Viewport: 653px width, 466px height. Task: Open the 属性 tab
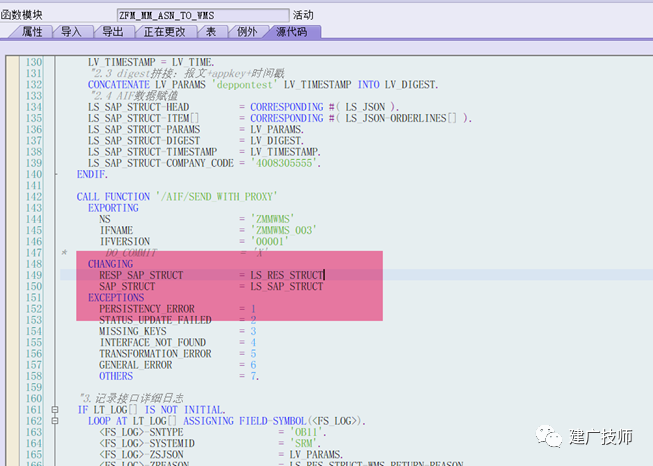pyautogui.click(x=32, y=32)
